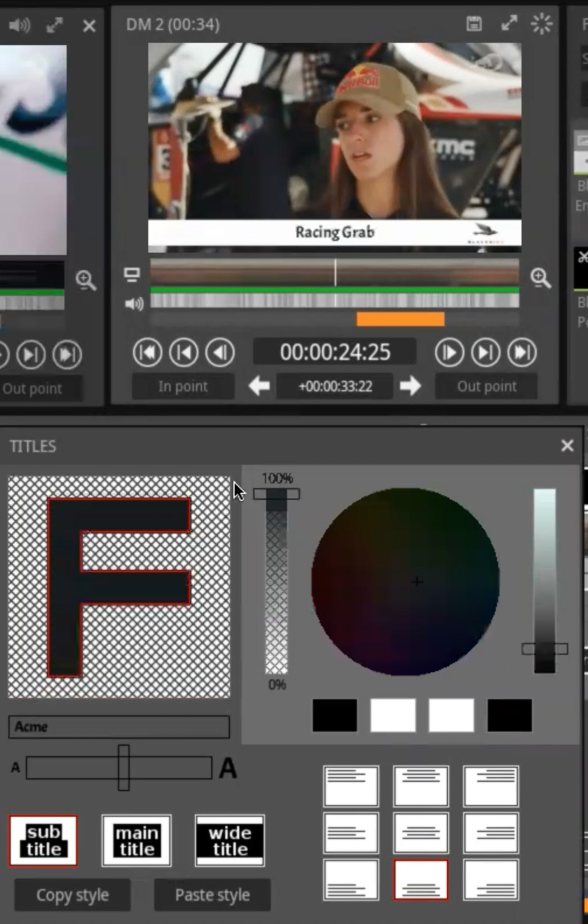The image size is (588, 924).
Task: Click the monitor icon left of video strip
Action: click(x=132, y=275)
